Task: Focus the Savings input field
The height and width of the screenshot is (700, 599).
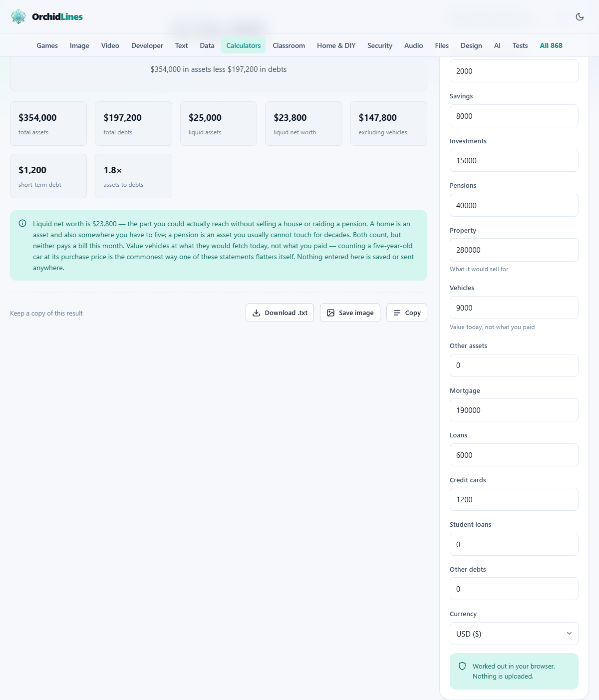Action: click(514, 116)
